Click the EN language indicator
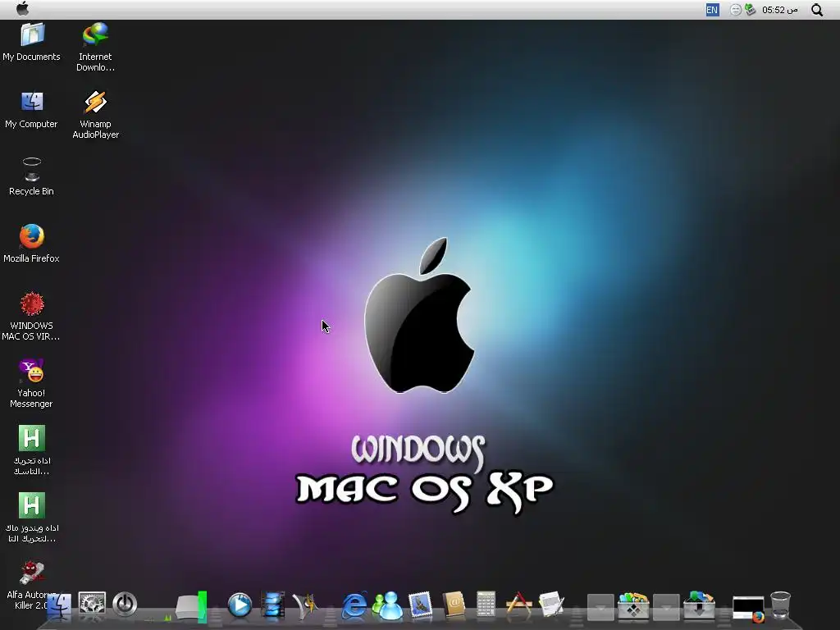The height and width of the screenshot is (630, 840). coord(712,10)
